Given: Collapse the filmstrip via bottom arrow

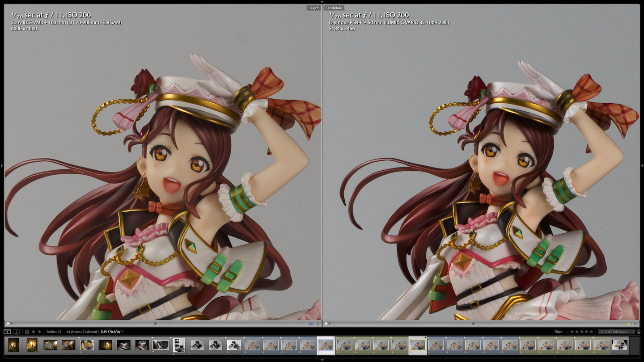Looking at the screenshot, I should pyautogui.click(x=322, y=360).
